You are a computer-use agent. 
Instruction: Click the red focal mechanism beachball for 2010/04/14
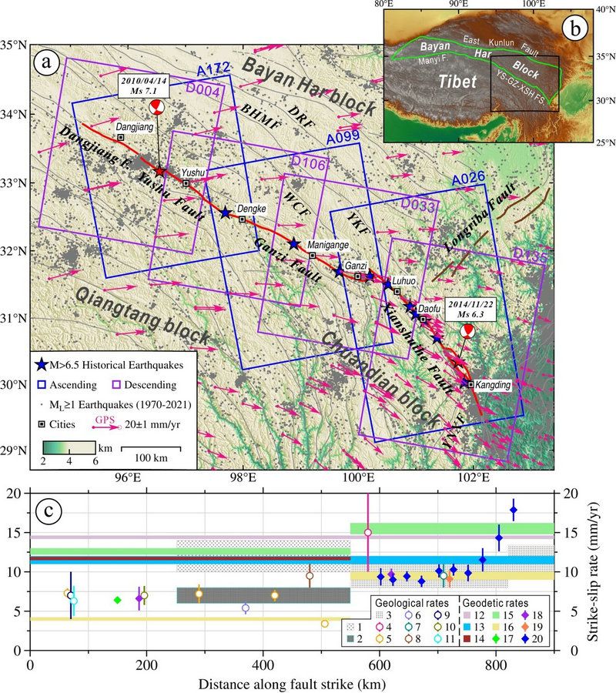coord(157,105)
